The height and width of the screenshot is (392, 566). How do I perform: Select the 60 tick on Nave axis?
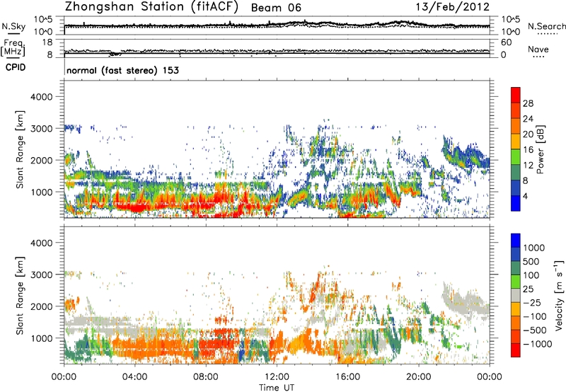tap(507, 42)
